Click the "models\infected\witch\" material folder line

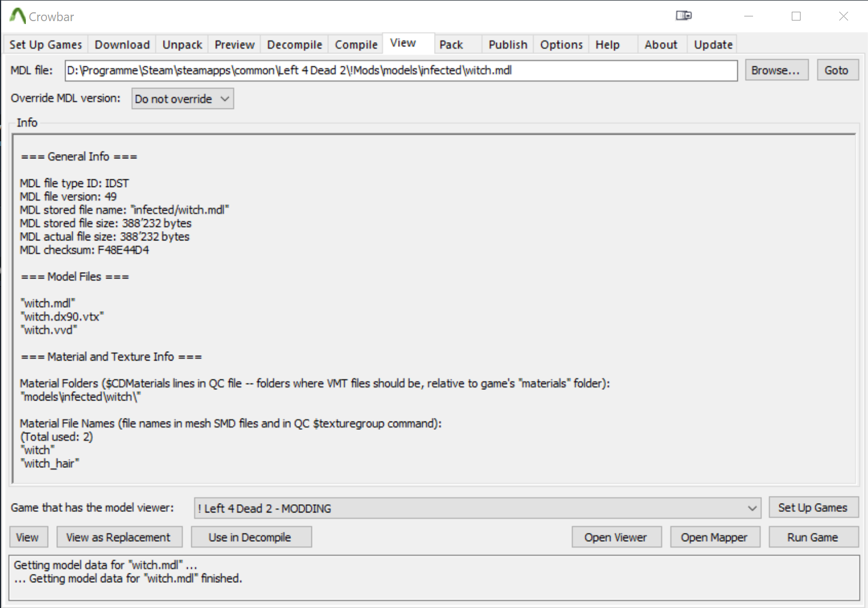[x=80, y=397]
